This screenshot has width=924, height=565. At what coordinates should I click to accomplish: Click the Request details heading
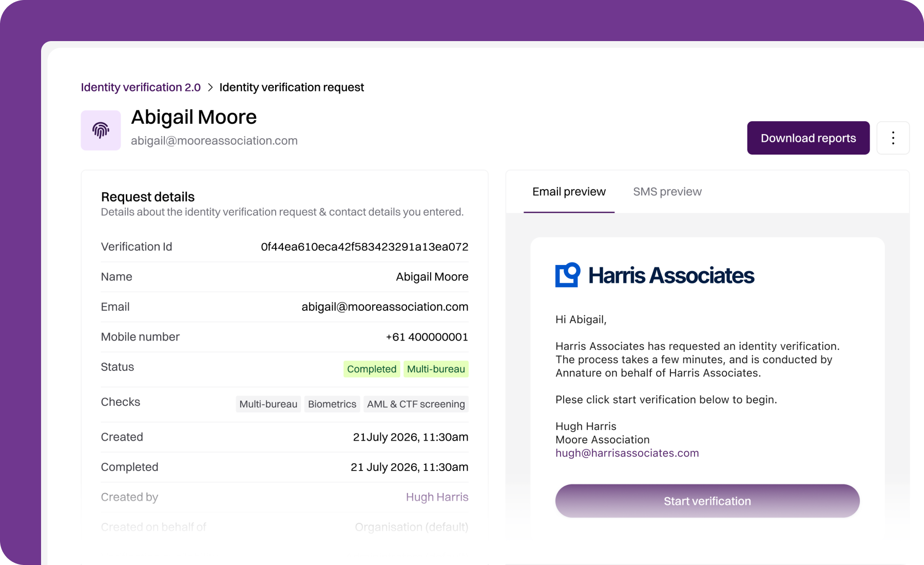[148, 197]
